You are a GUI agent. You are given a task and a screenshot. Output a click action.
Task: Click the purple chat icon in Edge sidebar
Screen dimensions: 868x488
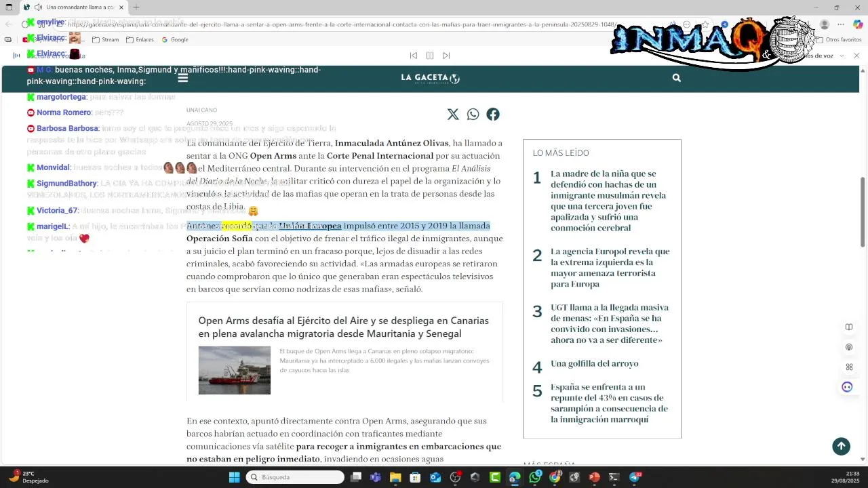[x=847, y=387]
